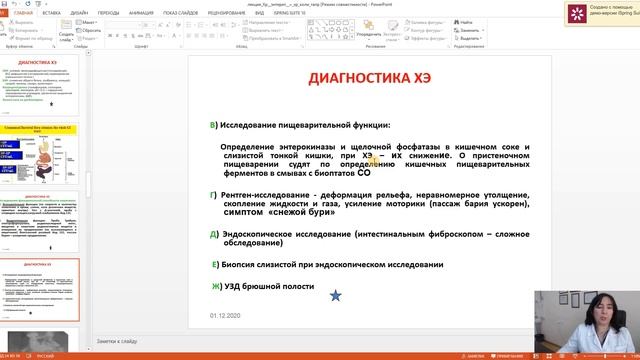This screenshot has height=360, width=640.
Task: Toggle strikethrough formatting
Action: (x=140, y=36)
